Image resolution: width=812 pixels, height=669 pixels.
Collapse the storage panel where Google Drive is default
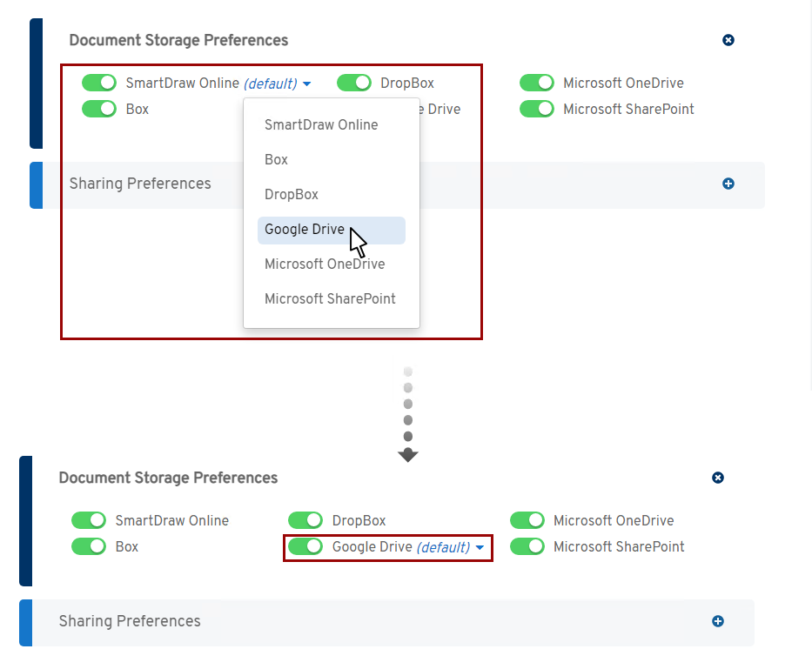coord(718,478)
